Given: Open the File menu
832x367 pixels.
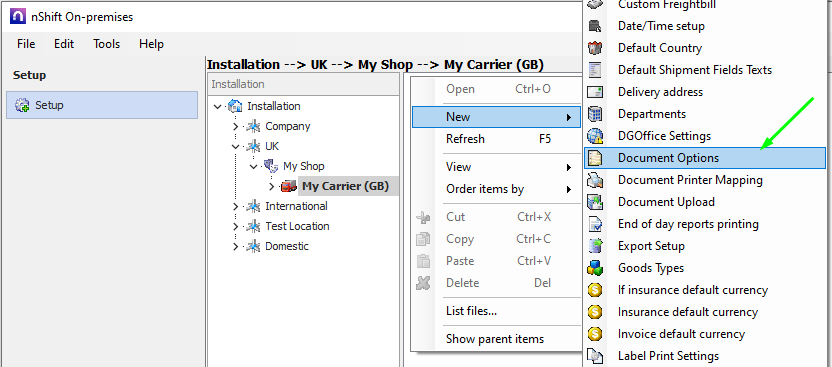Looking at the screenshot, I should coord(26,44).
